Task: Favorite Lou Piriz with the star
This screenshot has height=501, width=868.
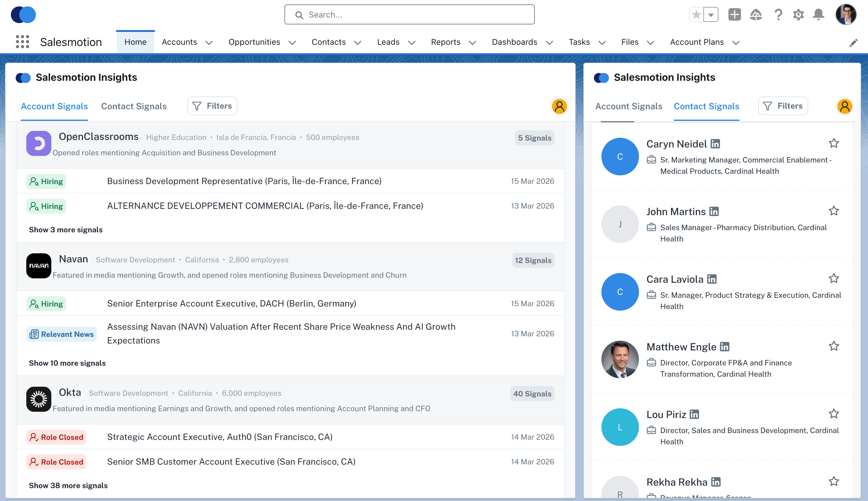Action: pos(834,414)
